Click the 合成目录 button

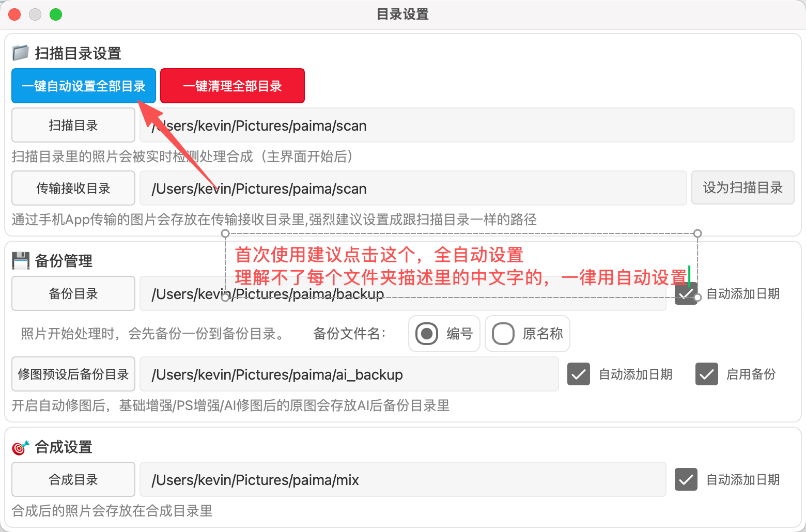coord(73,480)
